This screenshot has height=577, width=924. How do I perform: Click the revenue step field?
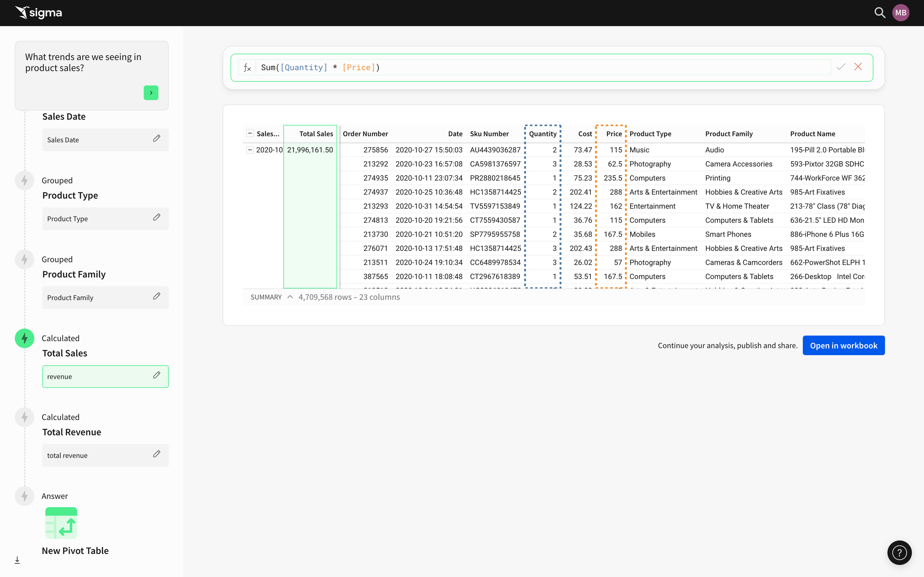tap(106, 377)
